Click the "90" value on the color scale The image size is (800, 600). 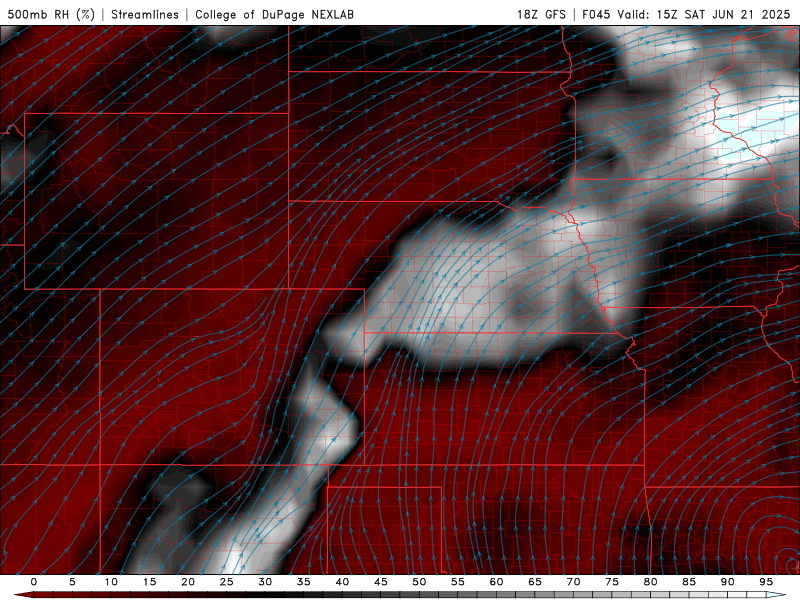click(727, 582)
